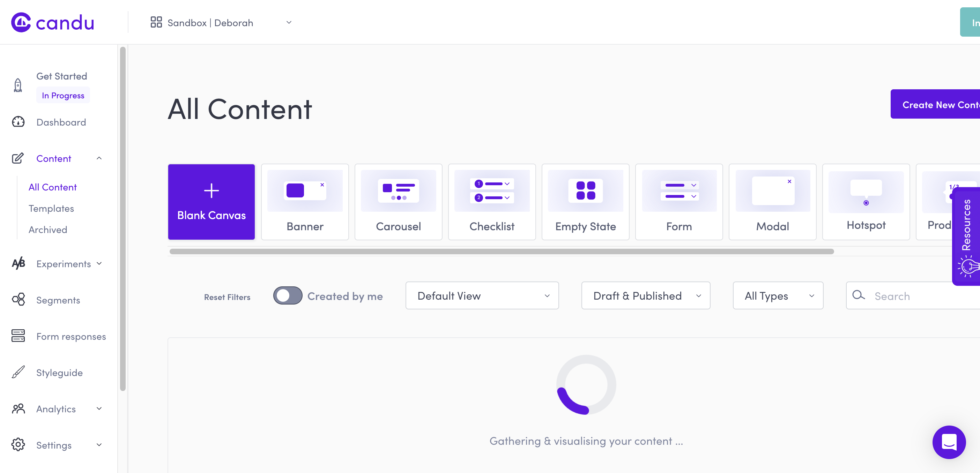Open the Default View dropdown
This screenshot has height=473, width=980.
(482, 295)
